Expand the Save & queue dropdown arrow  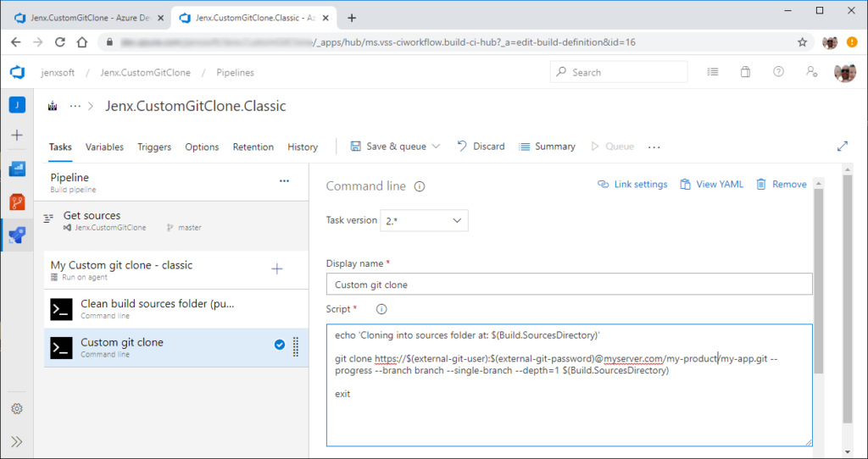[x=436, y=147]
